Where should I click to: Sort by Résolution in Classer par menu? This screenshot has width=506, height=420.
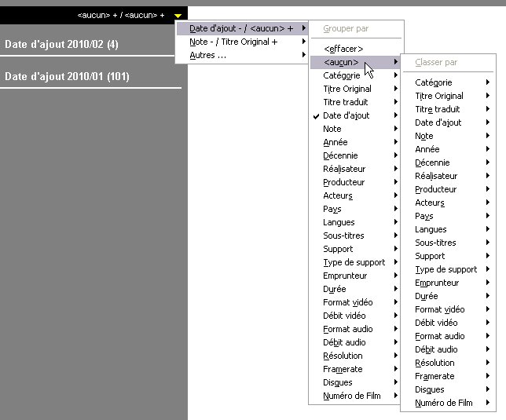(448, 363)
